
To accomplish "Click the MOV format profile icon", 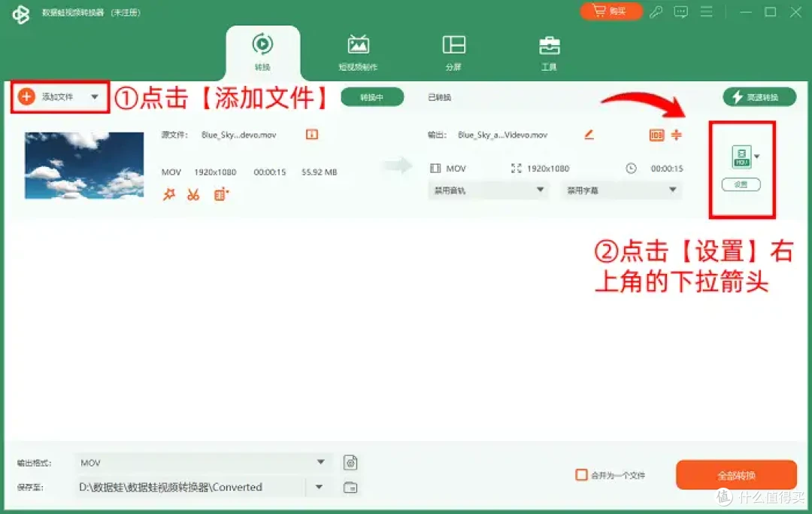I will (741, 157).
